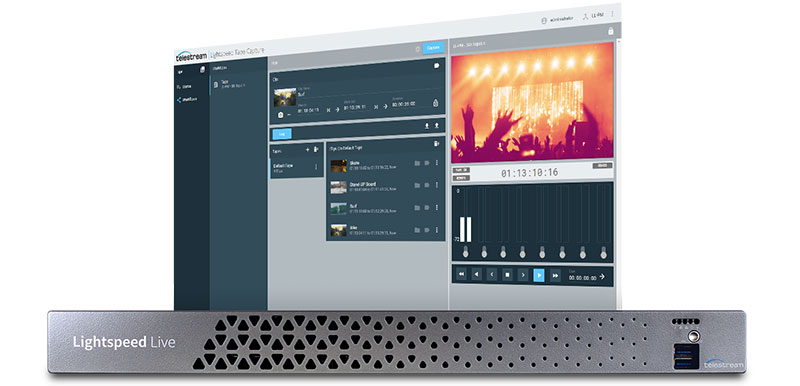Click the comment tag icon in log header
The height and width of the screenshot is (386, 800).
(437, 65)
